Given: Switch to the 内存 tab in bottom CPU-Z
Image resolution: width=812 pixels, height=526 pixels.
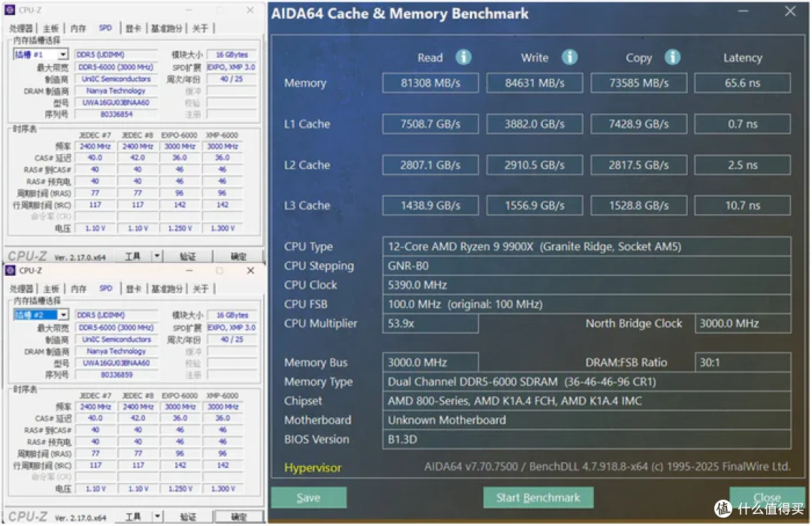Looking at the screenshot, I should click(x=78, y=289).
